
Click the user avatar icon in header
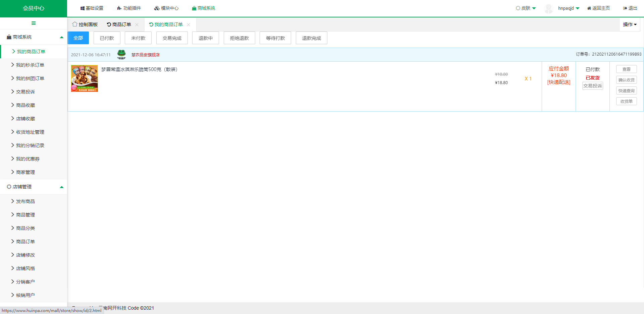point(548,8)
